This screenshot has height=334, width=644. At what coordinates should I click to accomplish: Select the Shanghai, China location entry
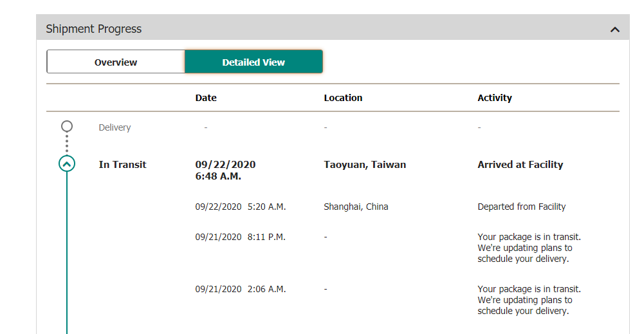tap(356, 207)
